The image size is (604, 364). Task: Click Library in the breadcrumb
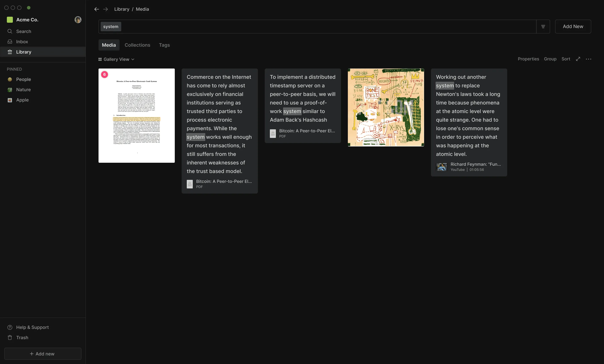point(122,9)
